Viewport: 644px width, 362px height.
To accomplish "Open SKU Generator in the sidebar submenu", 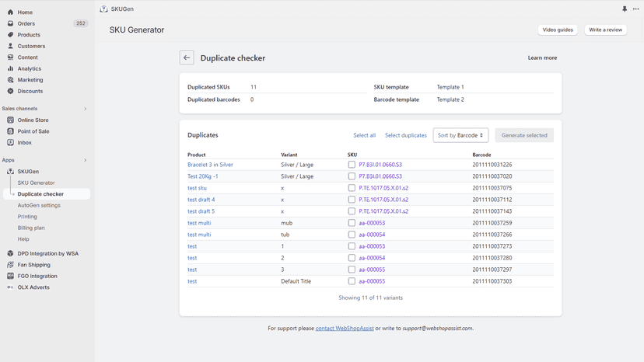I will (36, 183).
